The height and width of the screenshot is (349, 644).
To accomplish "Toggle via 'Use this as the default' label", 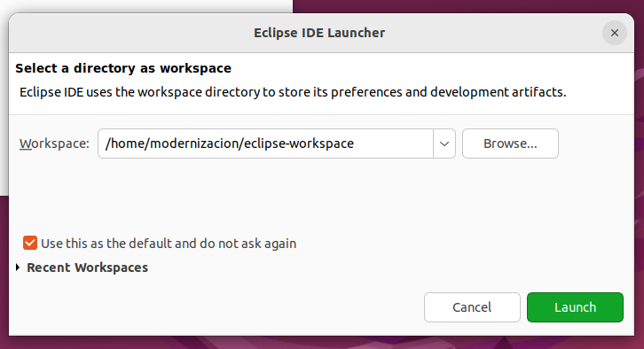I will pyautogui.click(x=169, y=244).
